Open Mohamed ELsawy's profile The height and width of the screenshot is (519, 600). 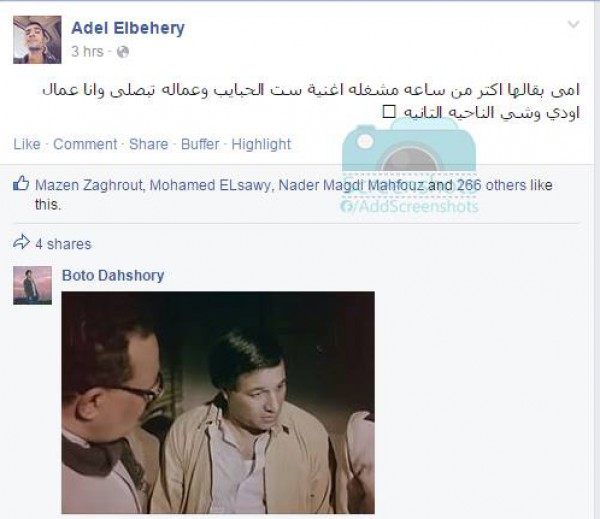point(210,185)
